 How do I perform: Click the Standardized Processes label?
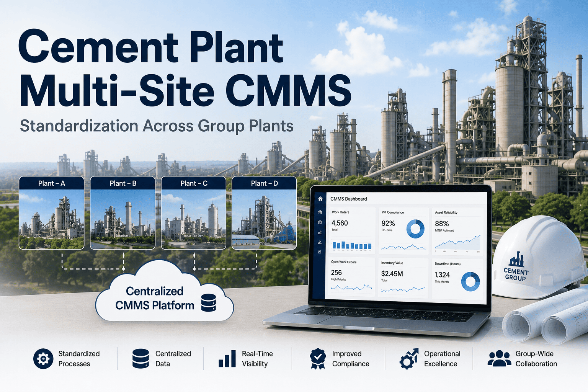(79, 359)
